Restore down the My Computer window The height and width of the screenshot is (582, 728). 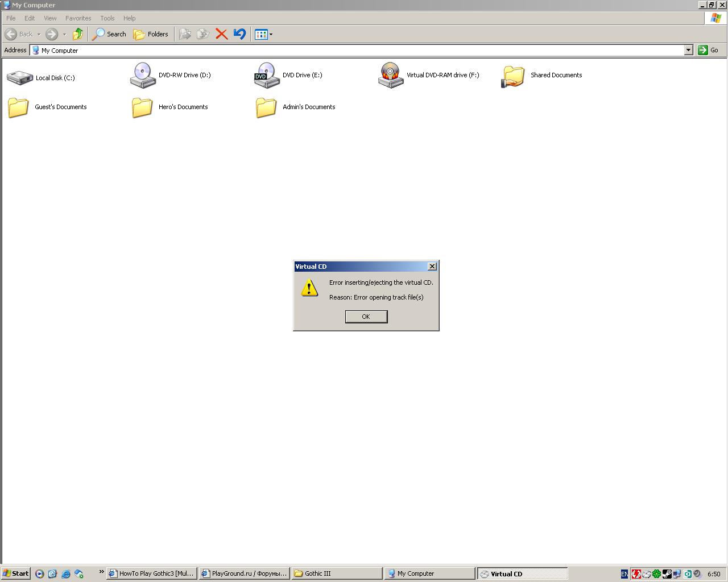[711, 5]
